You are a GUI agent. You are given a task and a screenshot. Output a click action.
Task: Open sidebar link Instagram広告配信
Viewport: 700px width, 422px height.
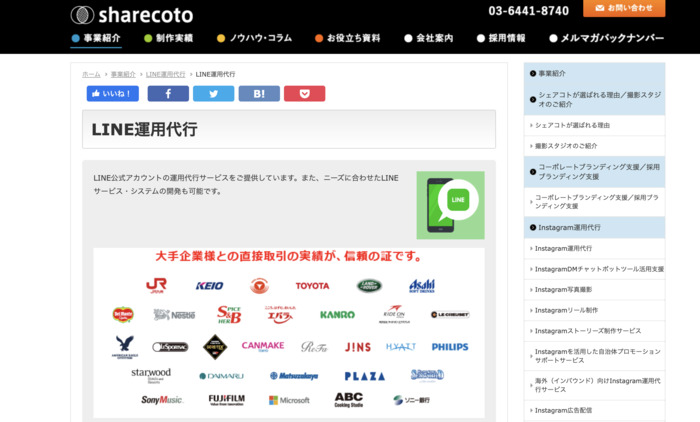[x=594, y=410]
